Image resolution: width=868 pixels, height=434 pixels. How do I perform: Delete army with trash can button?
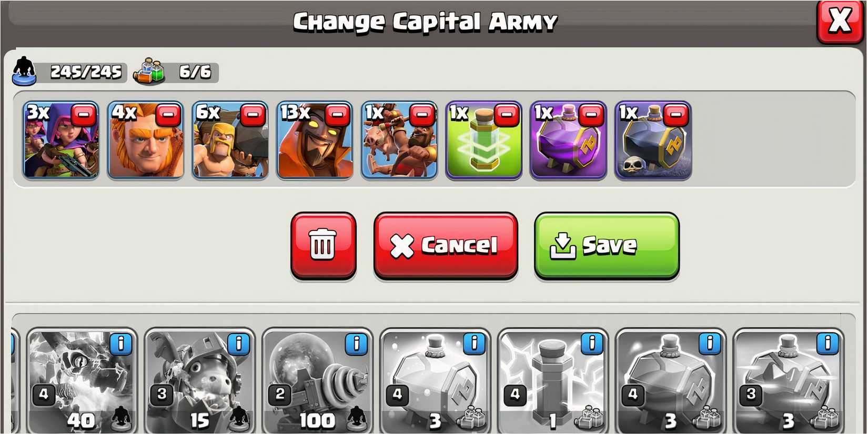click(x=323, y=245)
